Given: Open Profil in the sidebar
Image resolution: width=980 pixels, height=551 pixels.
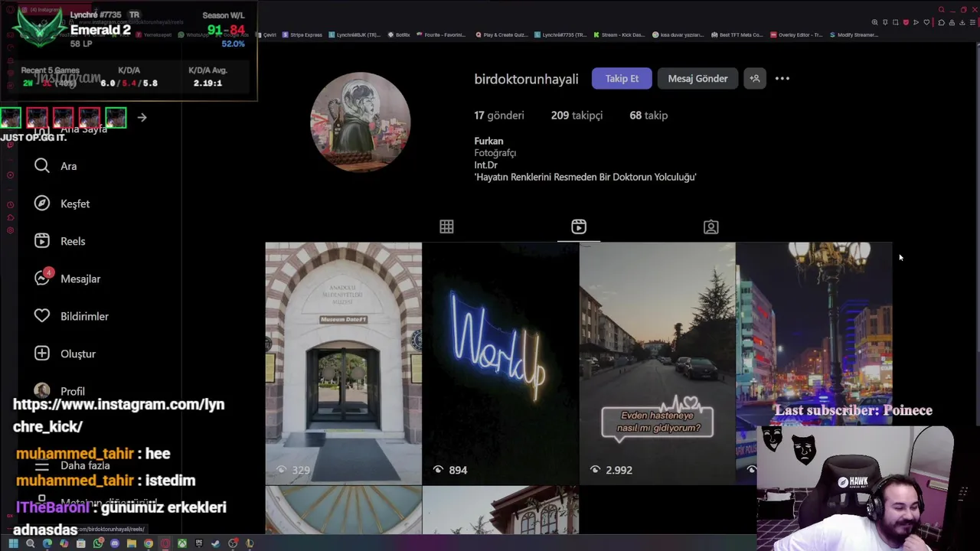Looking at the screenshot, I should pos(60,391).
